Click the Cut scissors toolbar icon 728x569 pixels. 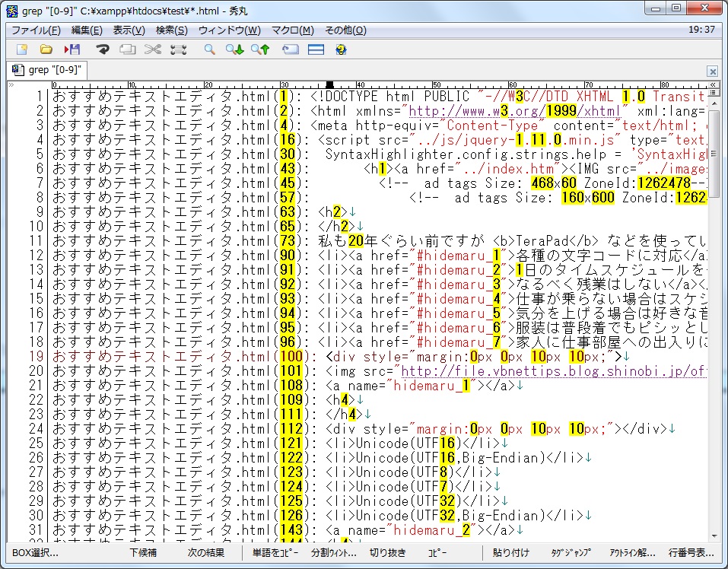(x=152, y=49)
